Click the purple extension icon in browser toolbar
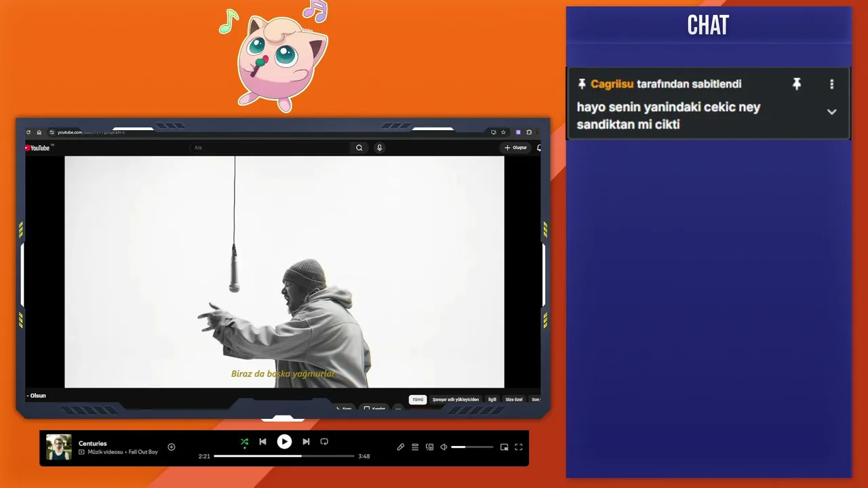This screenshot has height=488, width=868. point(518,132)
